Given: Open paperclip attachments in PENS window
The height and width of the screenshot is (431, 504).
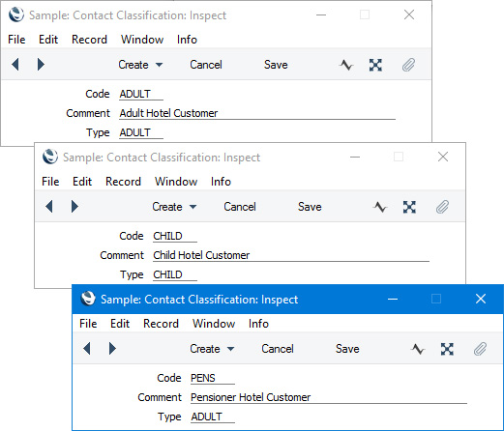Looking at the screenshot, I should coord(480,349).
